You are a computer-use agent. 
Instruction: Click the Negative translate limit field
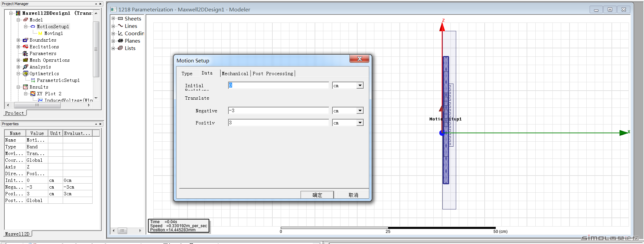point(278,110)
